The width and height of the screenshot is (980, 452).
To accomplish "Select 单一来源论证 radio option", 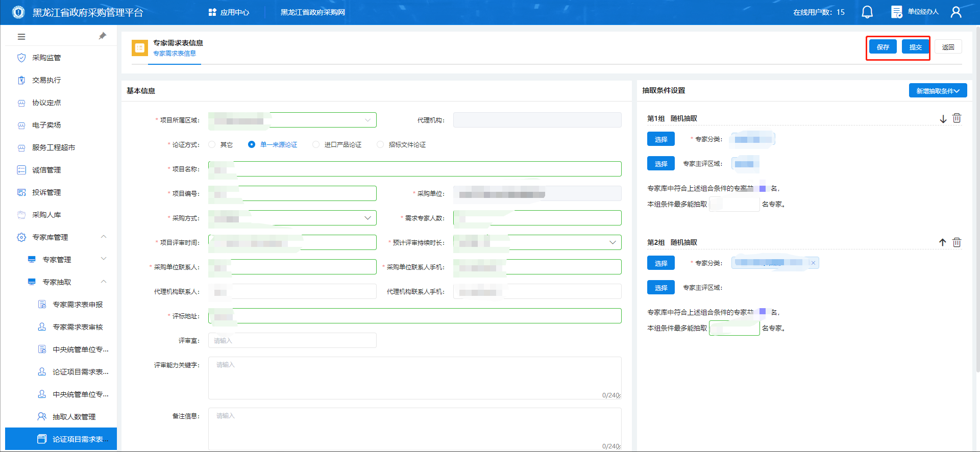I will tap(252, 144).
